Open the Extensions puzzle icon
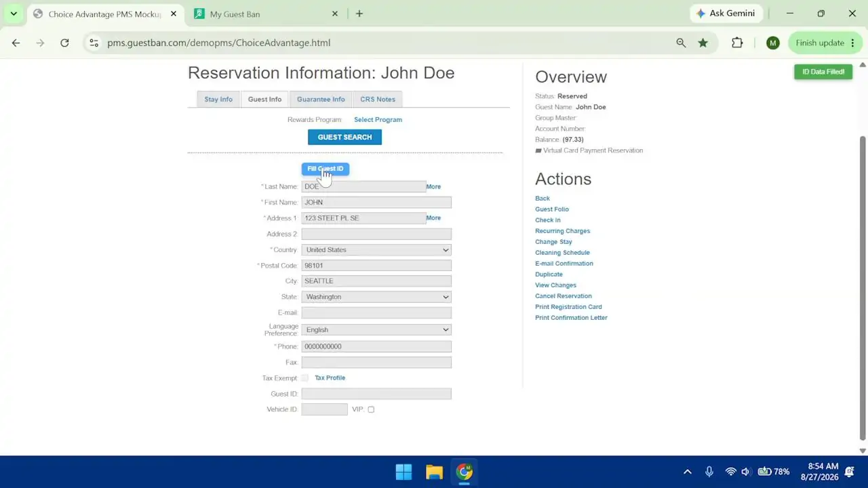868x488 pixels. click(x=737, y=43)
